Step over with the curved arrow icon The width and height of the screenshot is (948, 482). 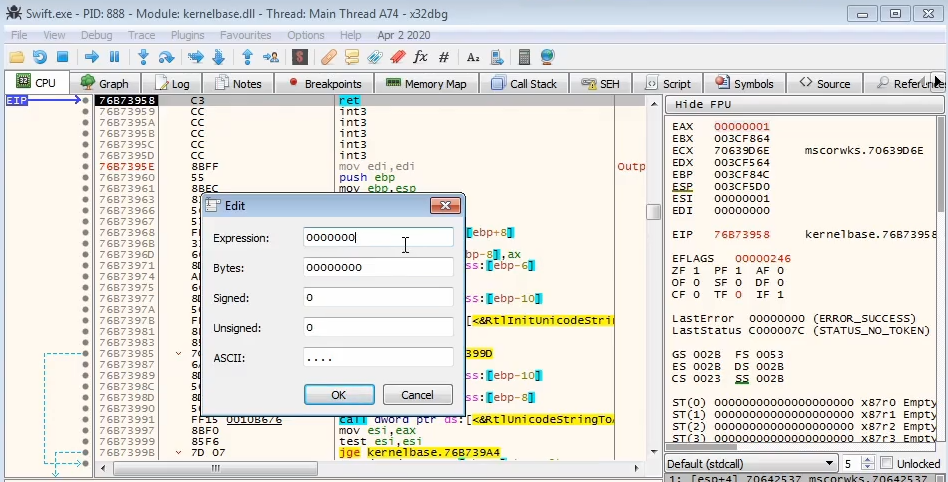[166, 57]
